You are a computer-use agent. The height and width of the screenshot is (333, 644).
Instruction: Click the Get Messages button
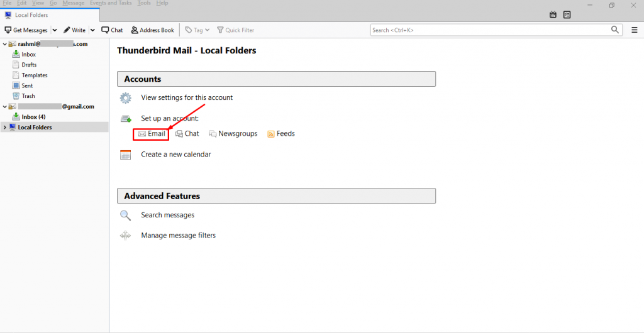(x=26, y=30)
